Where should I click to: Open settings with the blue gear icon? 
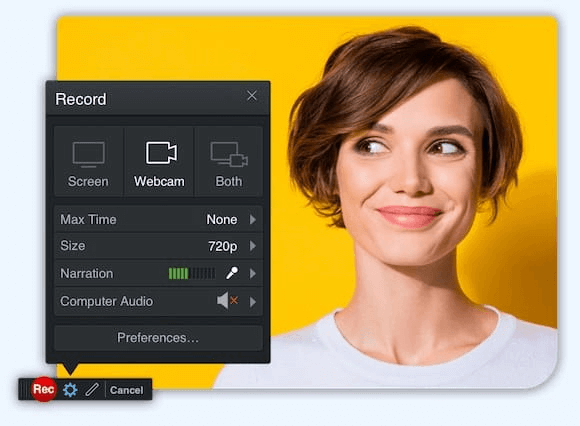[x=70, y=390]
